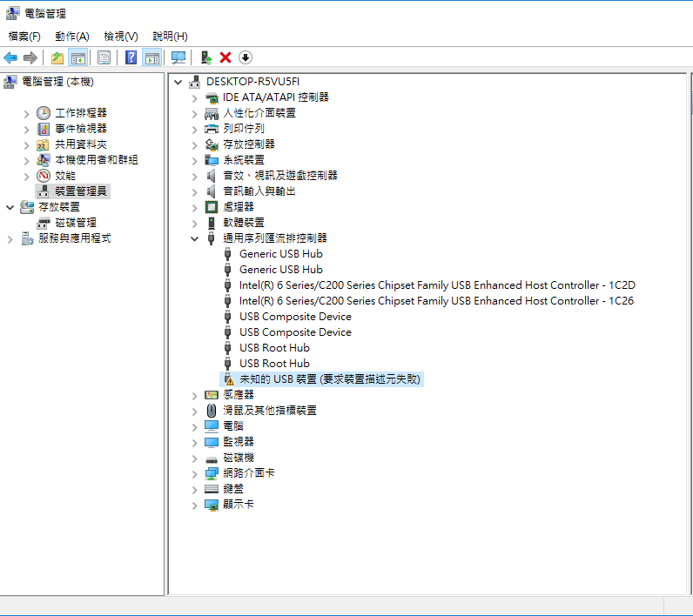
Task: Open the 說明(H) menu
Action: pos(170,37)
